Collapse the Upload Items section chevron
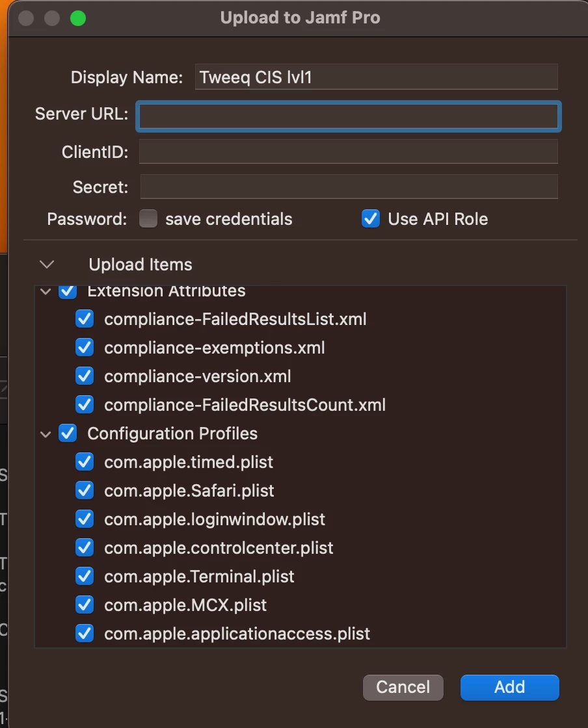 tap(47, 265)
